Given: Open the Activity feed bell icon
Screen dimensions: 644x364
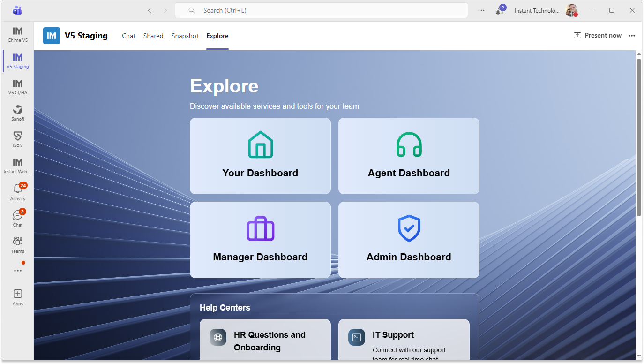Looking at the screenshot, I should click(x=18, y=191).
